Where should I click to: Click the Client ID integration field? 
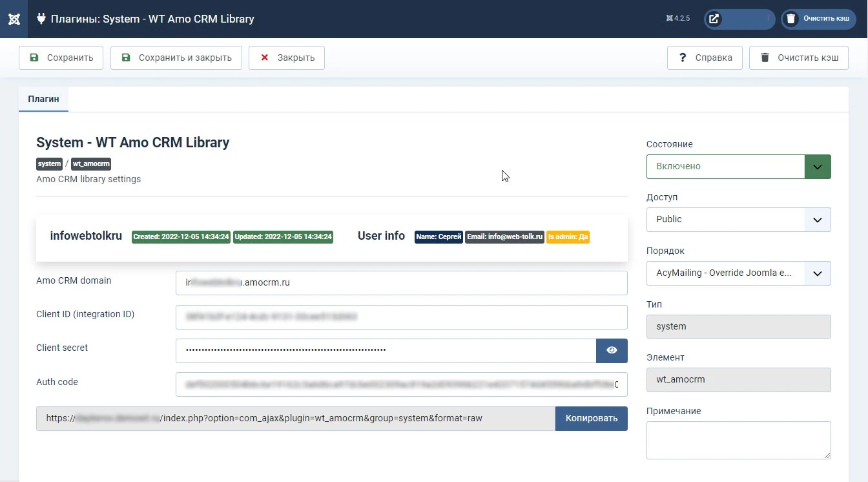click(401, 317)
